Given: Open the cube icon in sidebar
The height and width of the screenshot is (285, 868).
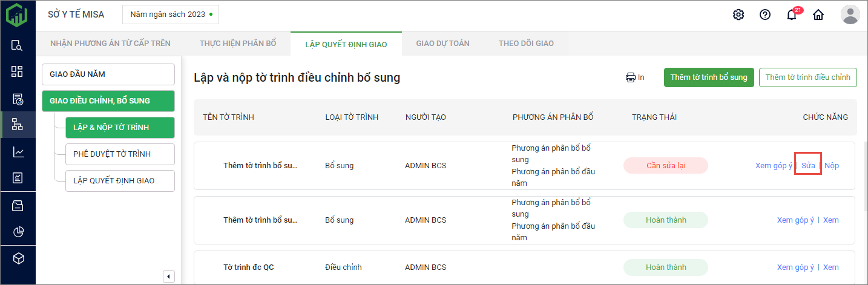Looking at the screenshot, I should 18,258.
